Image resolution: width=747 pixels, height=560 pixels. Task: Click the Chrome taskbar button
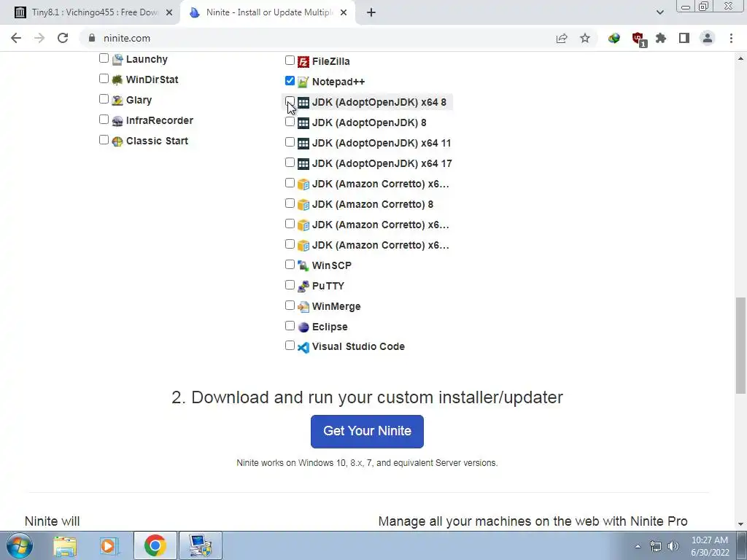click(155, 545)
